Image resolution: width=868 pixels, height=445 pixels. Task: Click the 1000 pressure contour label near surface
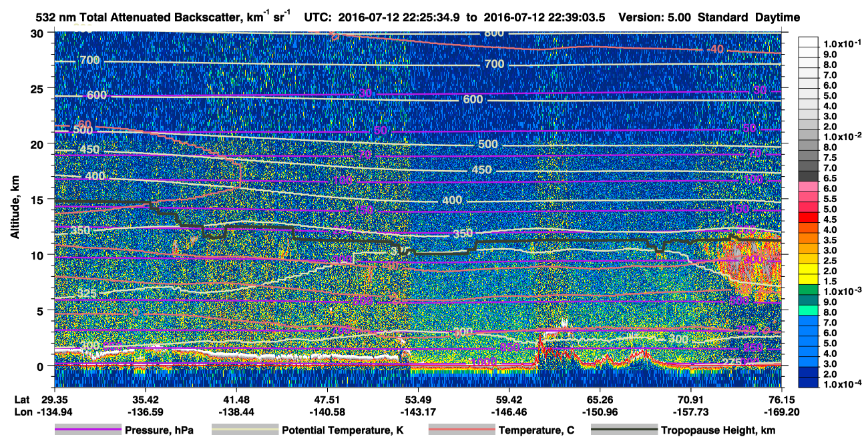coord(483,361)
